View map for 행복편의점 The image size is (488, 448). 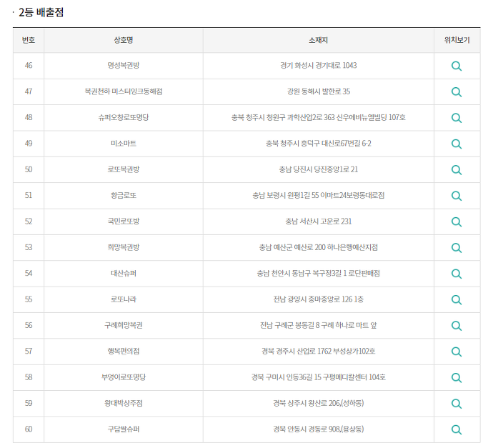click(457, 352)
